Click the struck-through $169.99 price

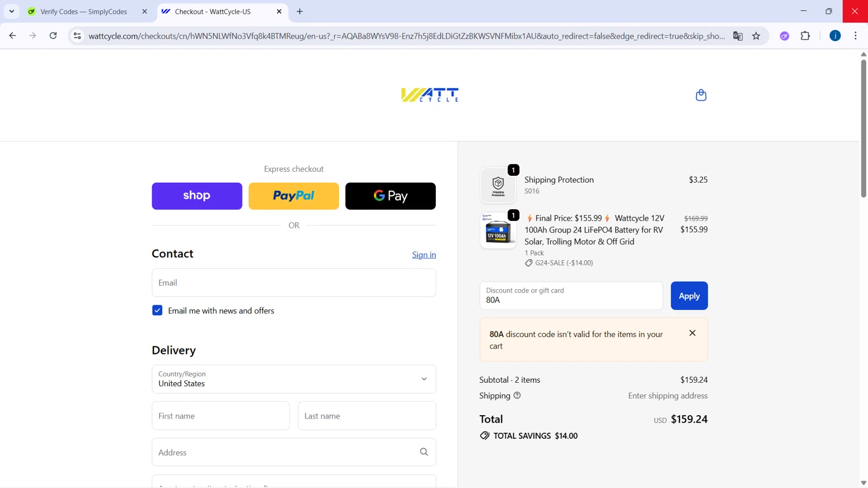coord(696,219)
